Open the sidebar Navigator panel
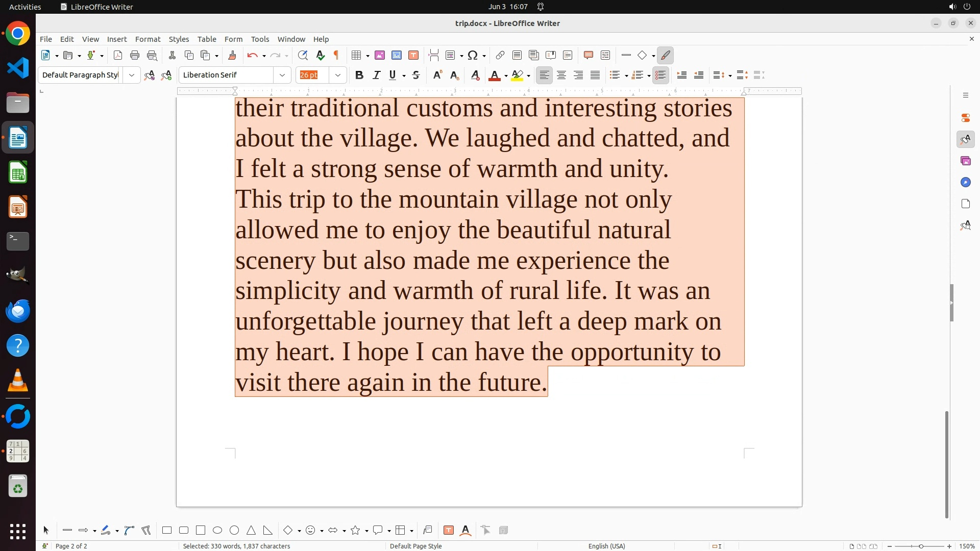The image size is (980, 551). [x=965, y=182]
